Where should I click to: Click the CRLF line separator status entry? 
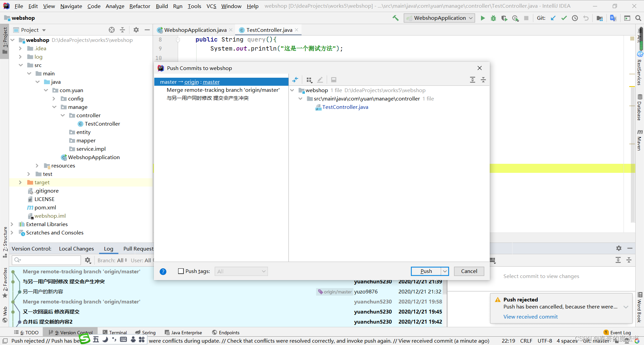(x=526, y=341)
